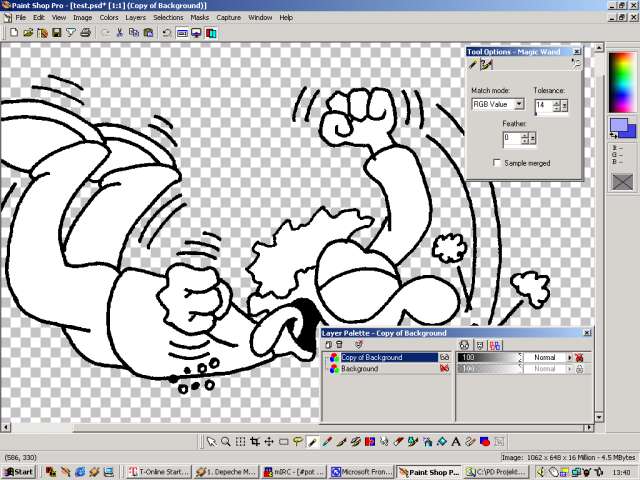This screenshot has height=480, width=640.
Task: Toggle full screen preview icon
Action: [196, 33]
